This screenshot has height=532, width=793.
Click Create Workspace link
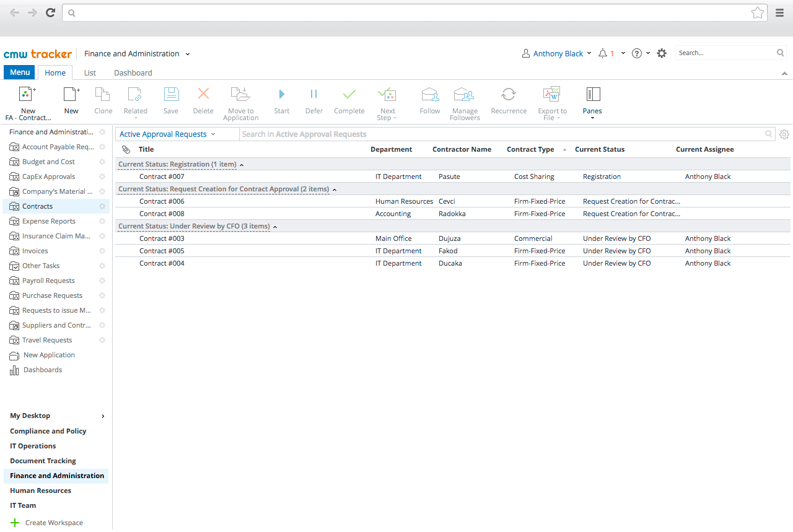point(54,523)
